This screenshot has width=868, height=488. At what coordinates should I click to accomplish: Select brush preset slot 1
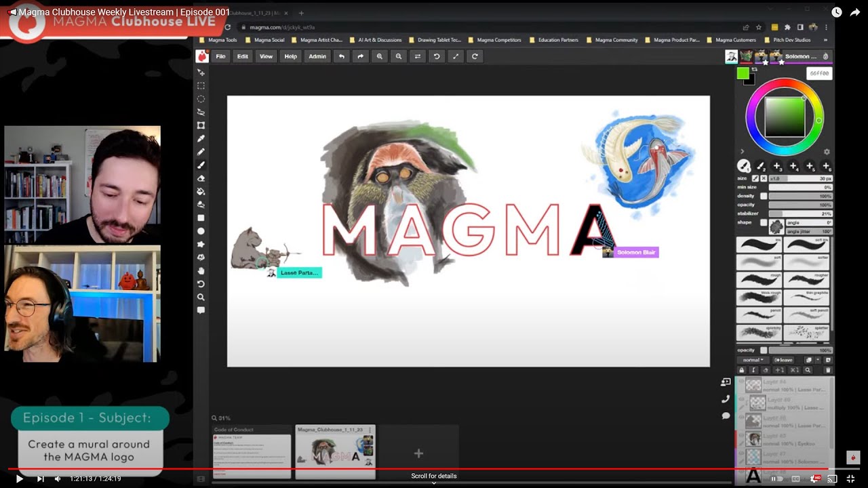tap(744, 166)
